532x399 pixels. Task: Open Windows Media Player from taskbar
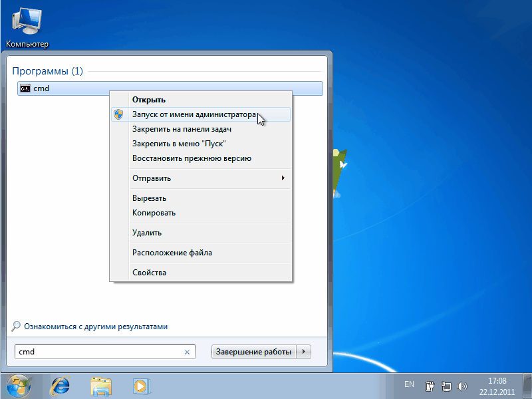tap(142, 386)
